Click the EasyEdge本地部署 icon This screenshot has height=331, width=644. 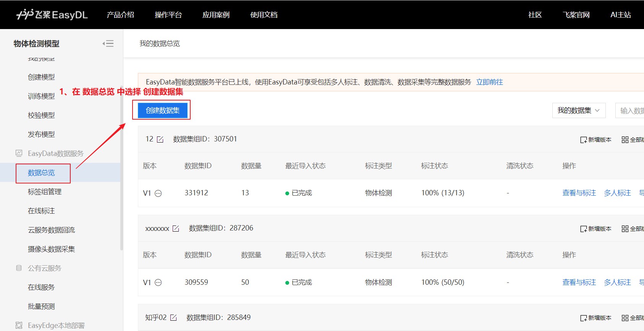[19, 325]
